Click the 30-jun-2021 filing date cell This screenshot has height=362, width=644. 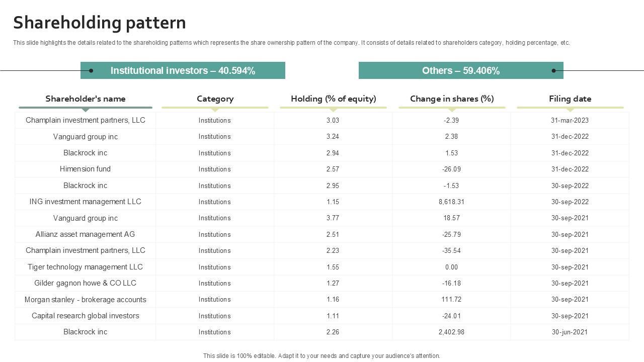point(570,332)
